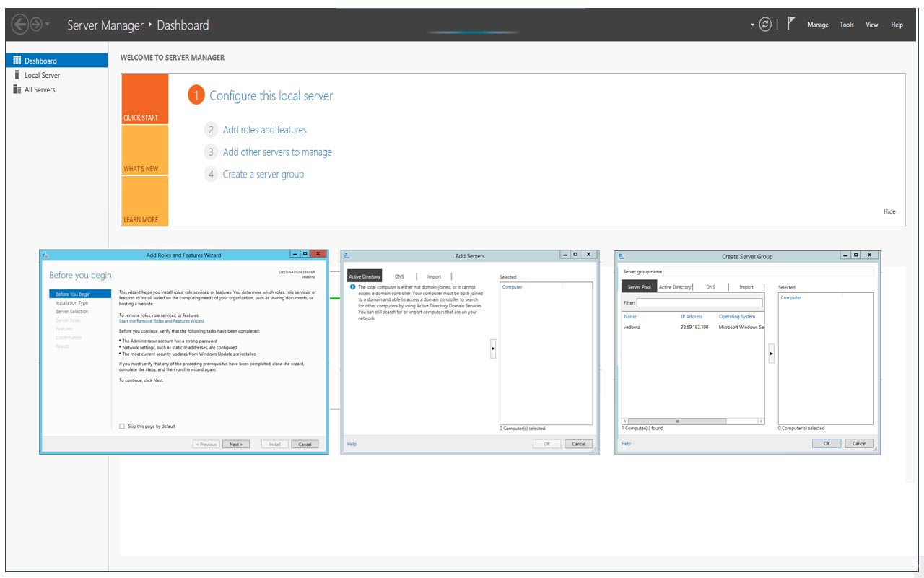Click the scroll-left arrow in server pool list
This screenshot has width=924, height=578.
pos(625,421)
